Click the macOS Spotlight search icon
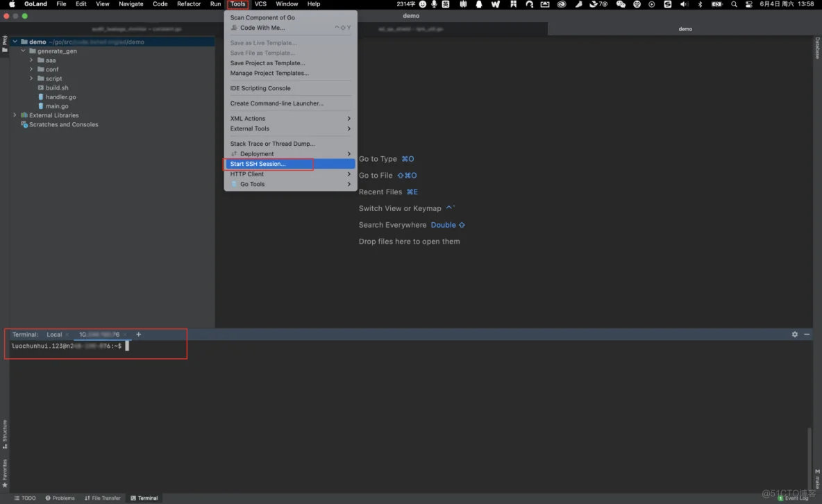822x504 pixels. 734,4
